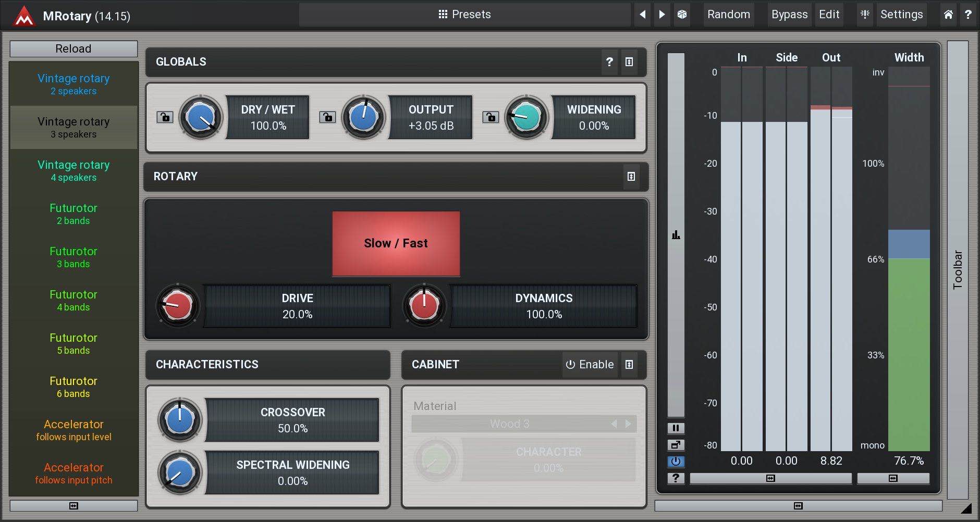Go to the previous preset arrow

(x=643, y=15)
